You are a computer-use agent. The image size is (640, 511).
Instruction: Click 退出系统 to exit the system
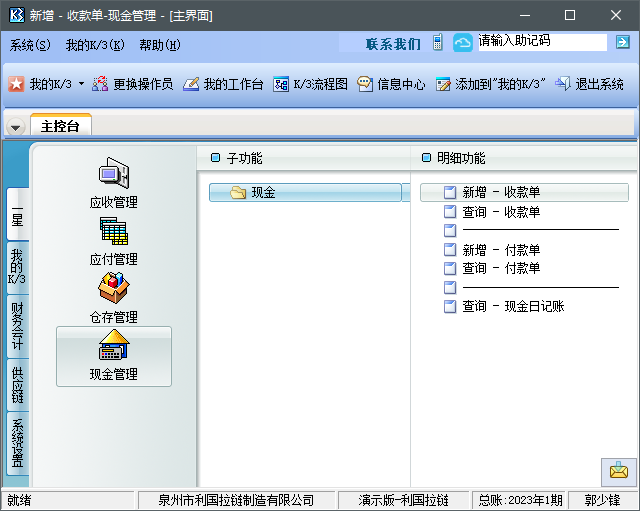(590, 84)
